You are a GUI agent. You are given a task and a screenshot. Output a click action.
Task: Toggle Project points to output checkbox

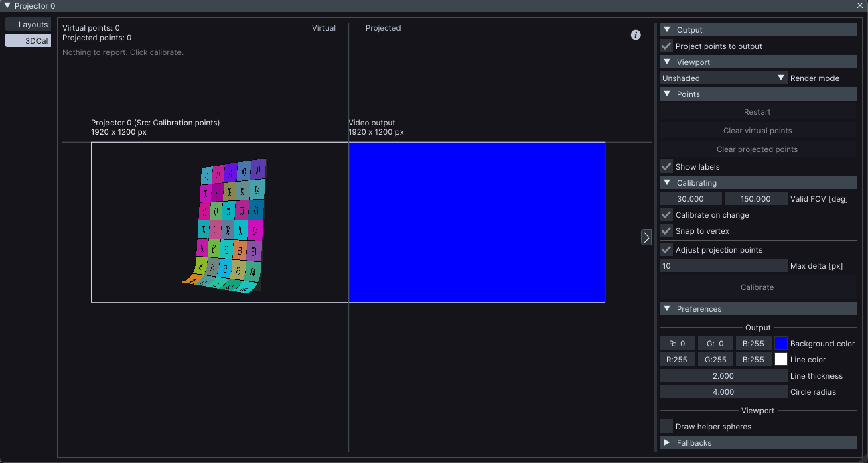666,46
